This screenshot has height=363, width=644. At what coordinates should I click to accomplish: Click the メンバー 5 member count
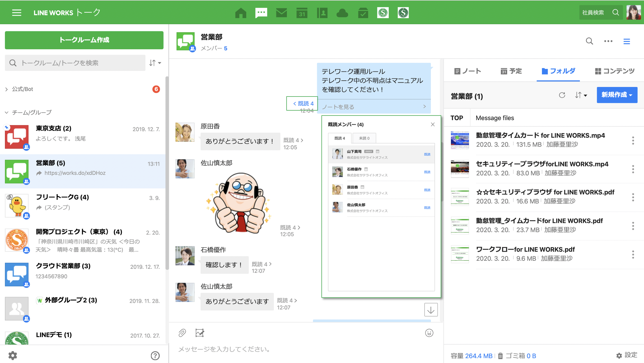point(214,48)
